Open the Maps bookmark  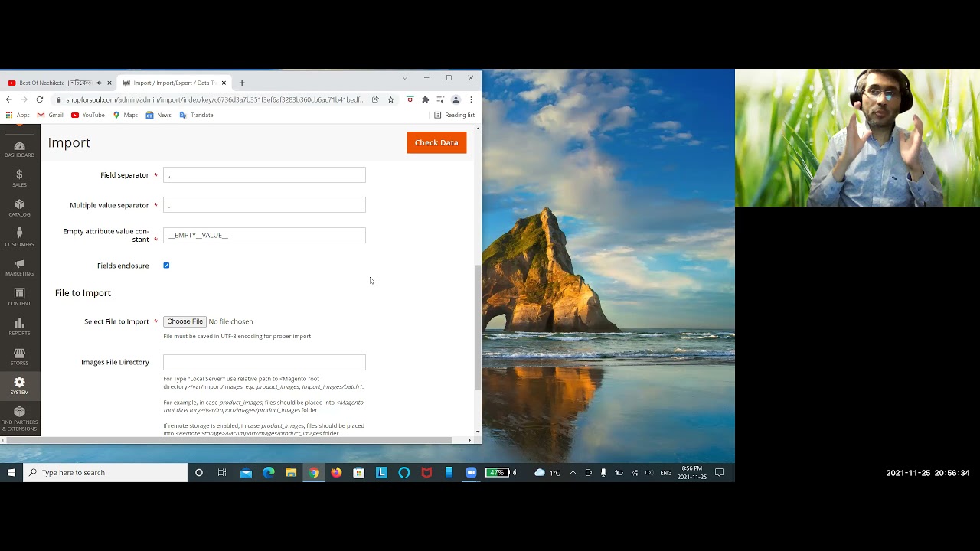(126, 115)
